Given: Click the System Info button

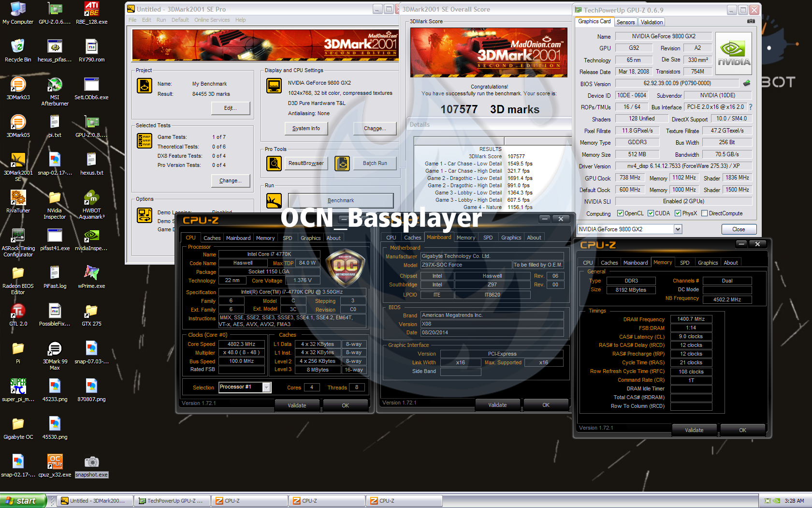Looking at the screenshot, I should click(x=306, y=128).
